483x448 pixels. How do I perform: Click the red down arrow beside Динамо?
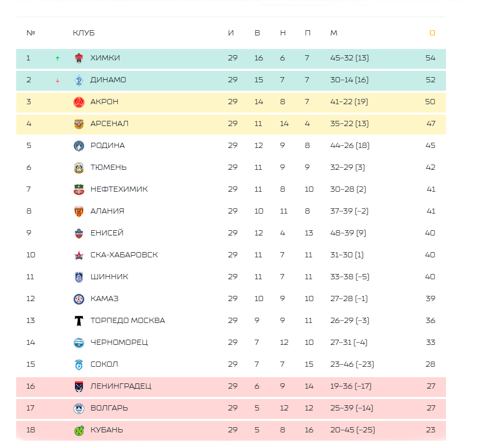point(57,80)
